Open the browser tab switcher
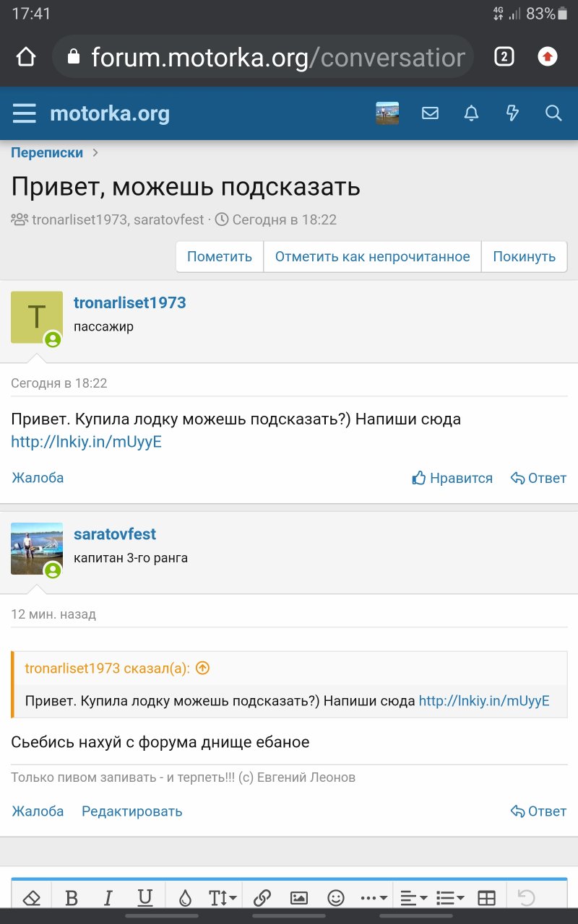Image resolution: width=578 pixels, height=924 pixels. click(504, 57)
